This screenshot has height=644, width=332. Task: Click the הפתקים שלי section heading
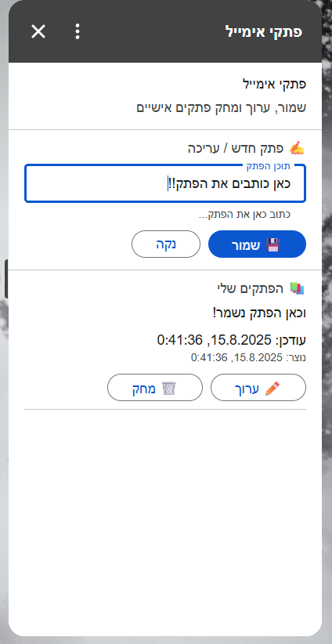click(x=251, y=288)
